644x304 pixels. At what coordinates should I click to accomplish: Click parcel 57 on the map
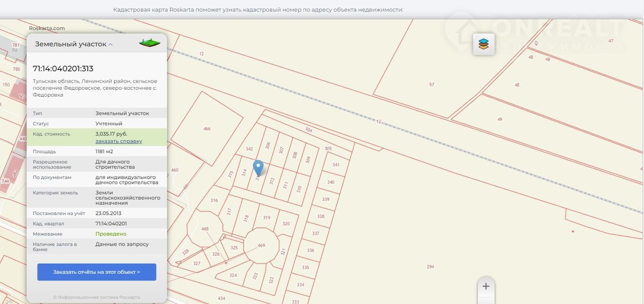click(432, 85)
